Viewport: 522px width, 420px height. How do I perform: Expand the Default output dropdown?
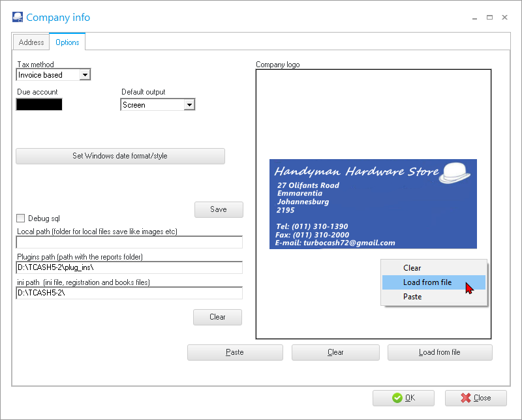tap(189, 105)
